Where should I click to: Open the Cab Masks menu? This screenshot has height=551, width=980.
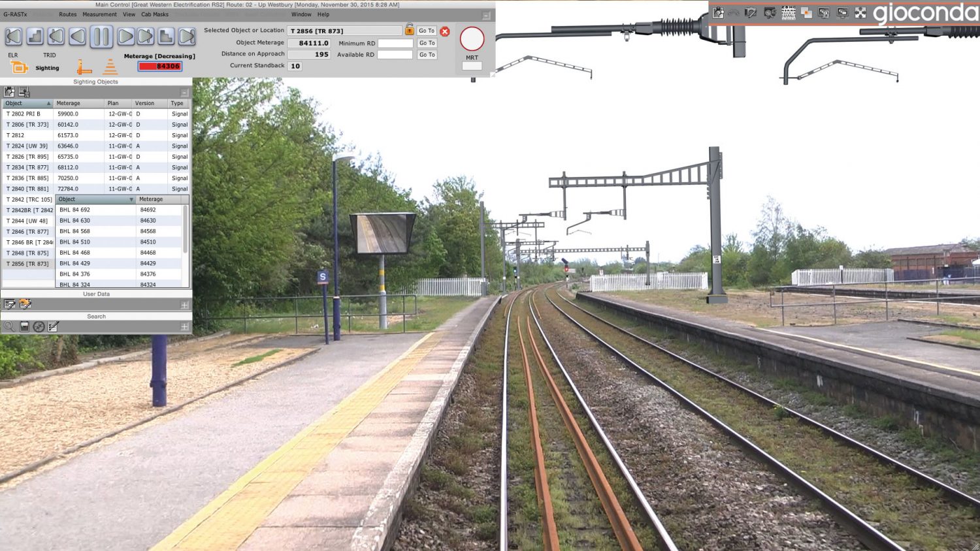click(x=155, y=14)
